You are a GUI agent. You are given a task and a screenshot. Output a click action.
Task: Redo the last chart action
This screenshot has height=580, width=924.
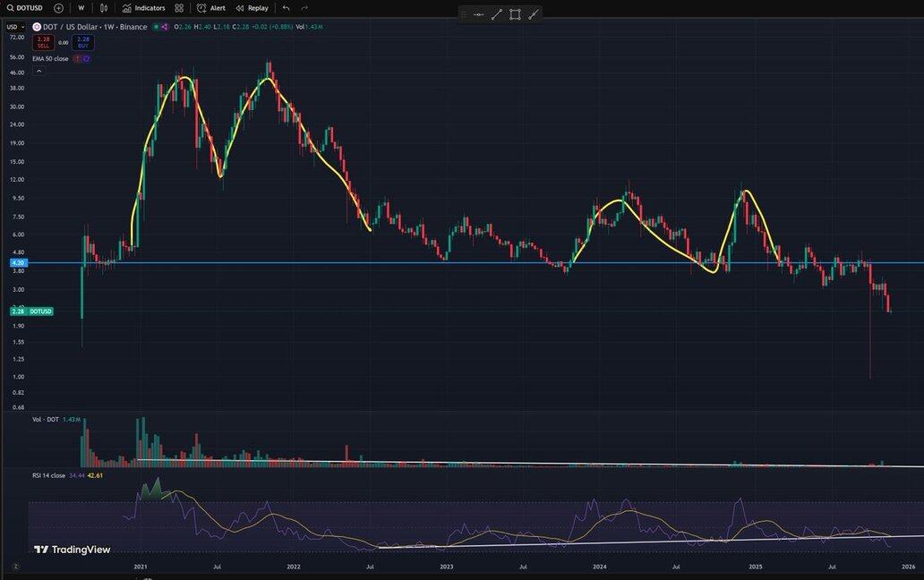(x=304, y=8)
